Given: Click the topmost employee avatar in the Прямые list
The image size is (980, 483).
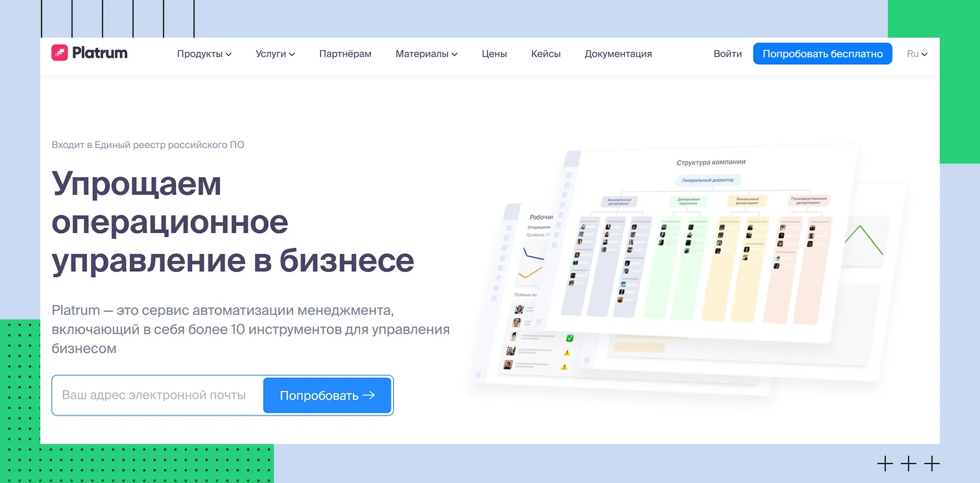Looking at the screenshot, I should point(519,309).
